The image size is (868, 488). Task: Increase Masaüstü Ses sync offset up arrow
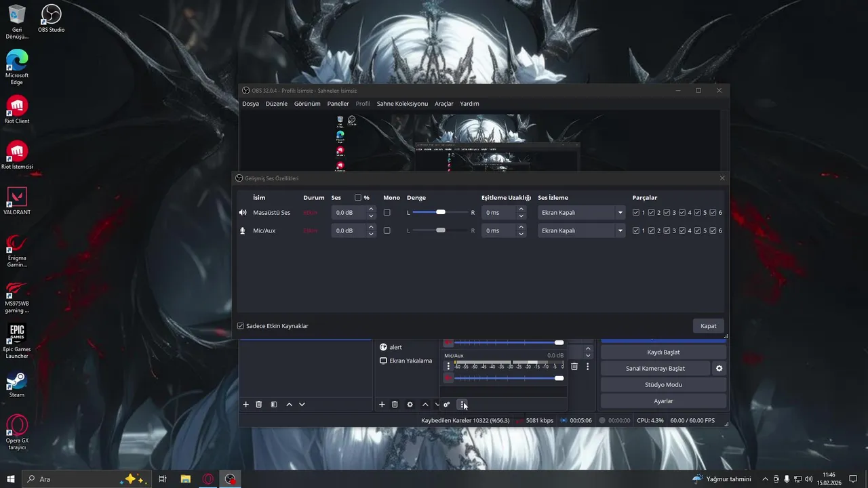point(521,209)
